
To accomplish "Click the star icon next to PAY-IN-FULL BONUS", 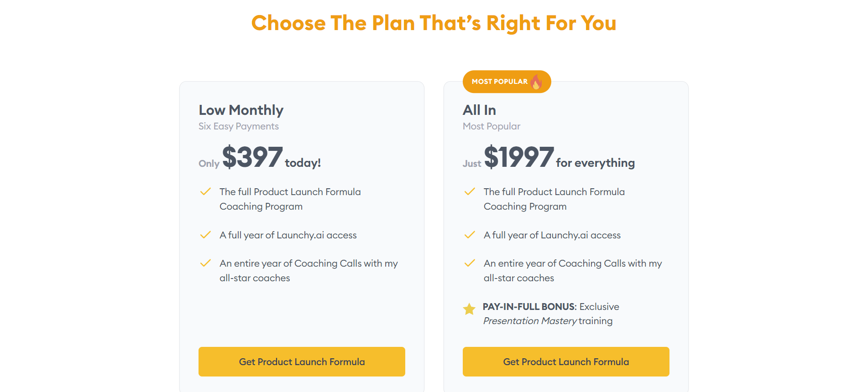I will [469, 309].
